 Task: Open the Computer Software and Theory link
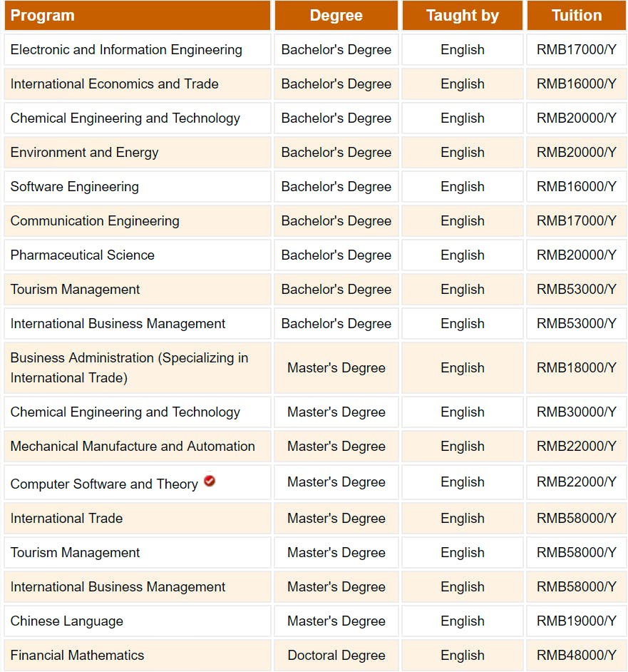[104, 484]
